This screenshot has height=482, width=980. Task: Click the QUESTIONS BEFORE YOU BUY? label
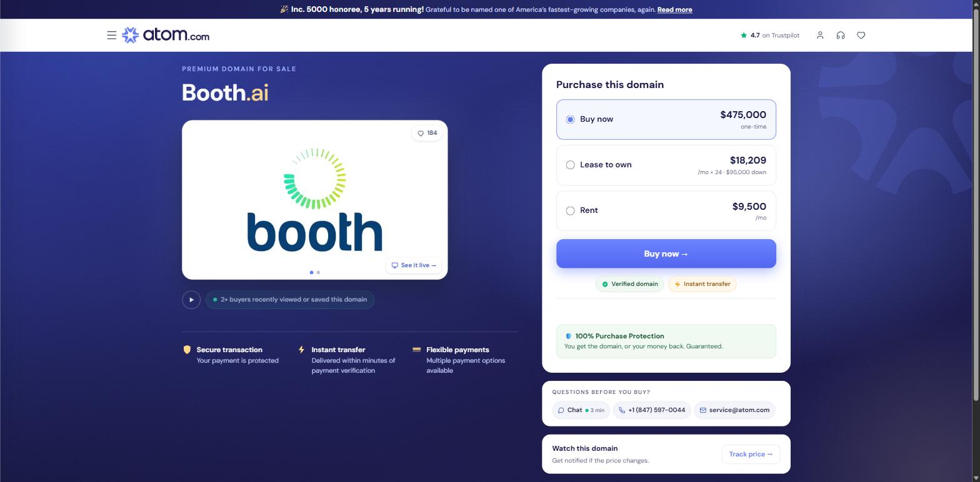601,392
